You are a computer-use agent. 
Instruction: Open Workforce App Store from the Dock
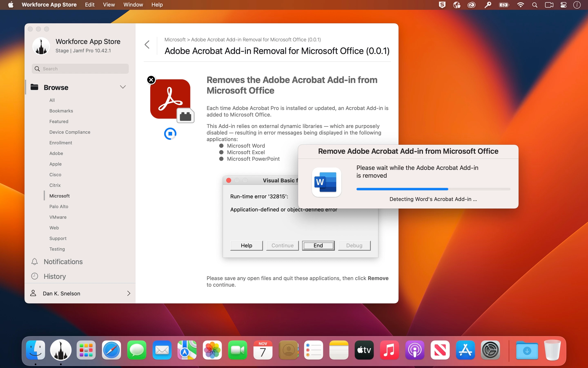tap(61, 350)
